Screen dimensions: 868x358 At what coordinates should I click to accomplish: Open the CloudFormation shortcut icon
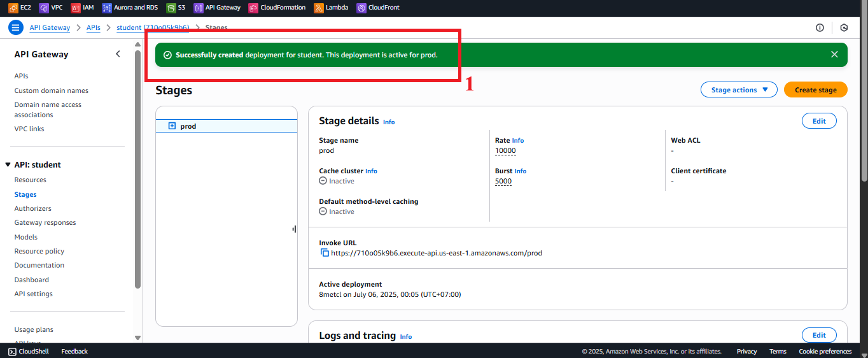[253, 8]
